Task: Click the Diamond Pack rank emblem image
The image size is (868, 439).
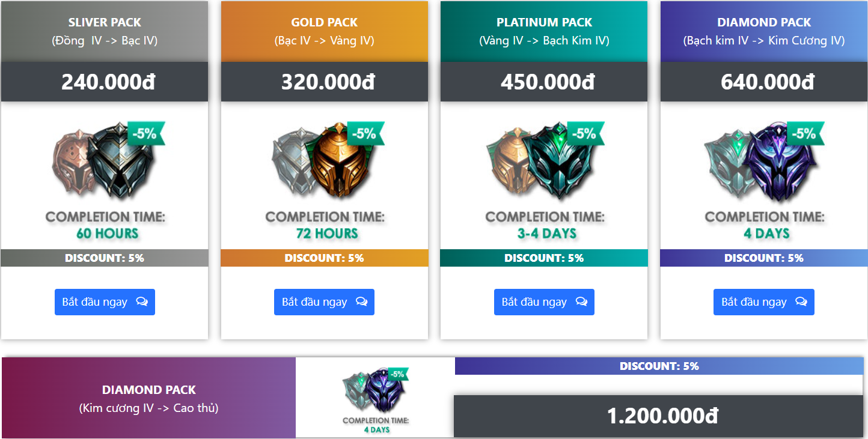Action: tap(762, 160)
